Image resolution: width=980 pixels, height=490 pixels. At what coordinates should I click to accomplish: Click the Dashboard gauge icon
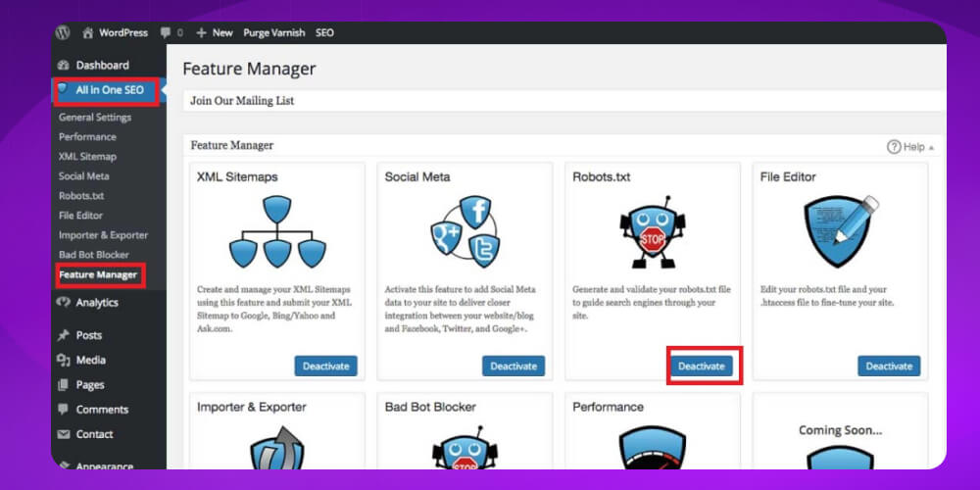pyautogui.click(x=63, y=65)
